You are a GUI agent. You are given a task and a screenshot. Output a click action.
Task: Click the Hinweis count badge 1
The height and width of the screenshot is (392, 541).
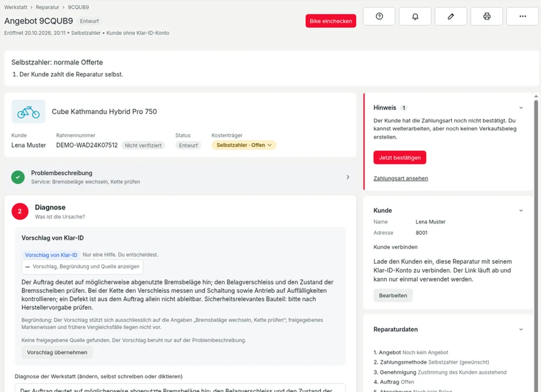403,108
